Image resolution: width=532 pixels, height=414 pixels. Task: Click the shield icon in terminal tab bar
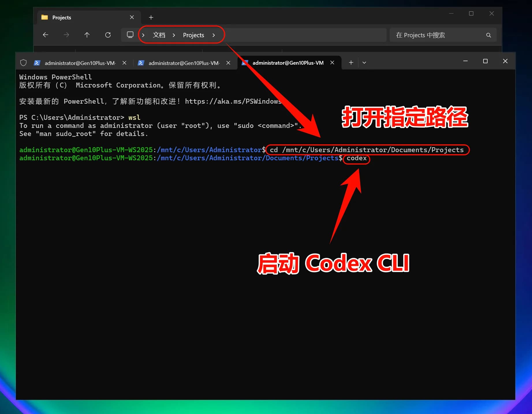click(x=23, y=63)
